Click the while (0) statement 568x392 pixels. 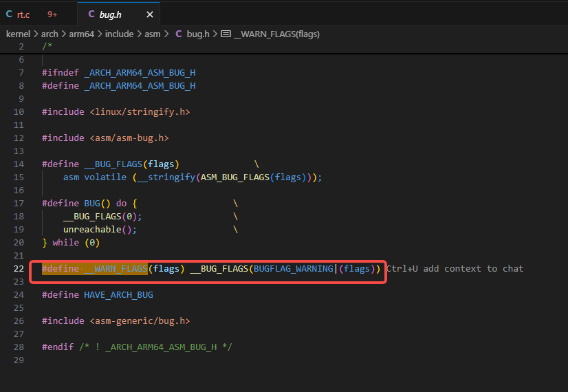(x=76, y=242)
